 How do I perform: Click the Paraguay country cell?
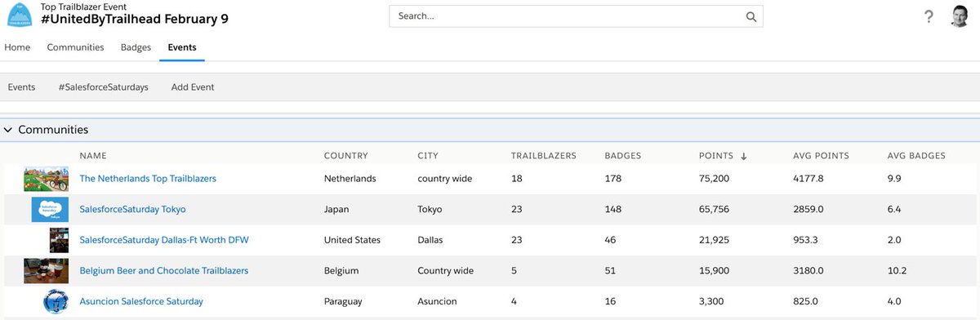pos(343,302)
